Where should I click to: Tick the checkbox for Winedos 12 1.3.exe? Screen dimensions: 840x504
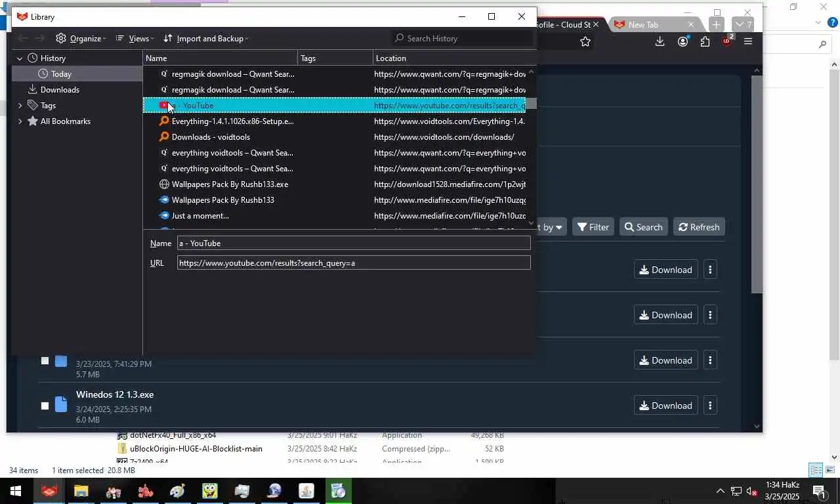click(45, 406)
